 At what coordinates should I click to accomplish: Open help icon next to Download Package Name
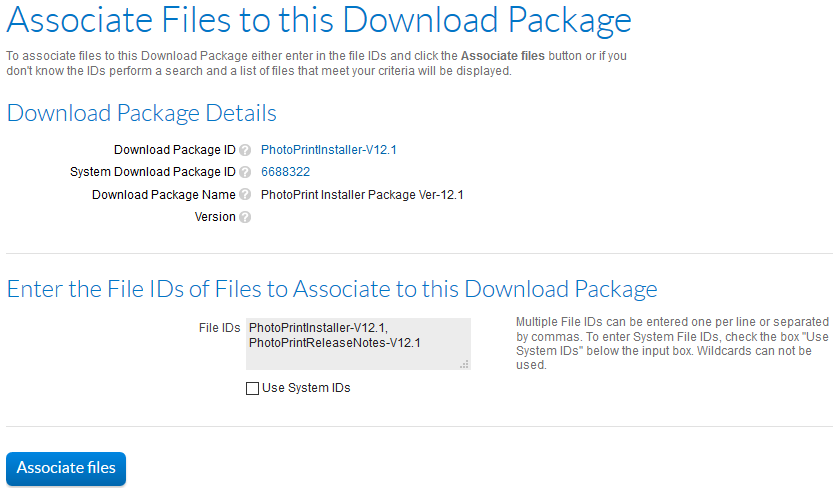pyautogui.click(x=245, y=195)
